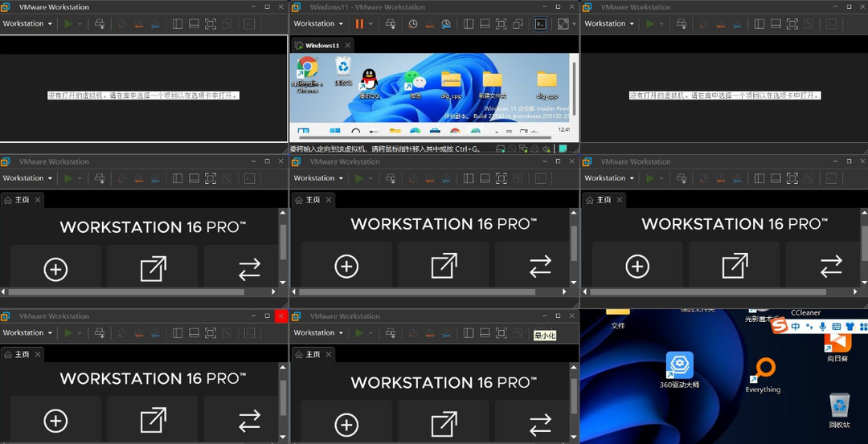Open the power options arrow beside the orange pause
The height and width of the screenshot is (444, 868).
click(371, 24)
